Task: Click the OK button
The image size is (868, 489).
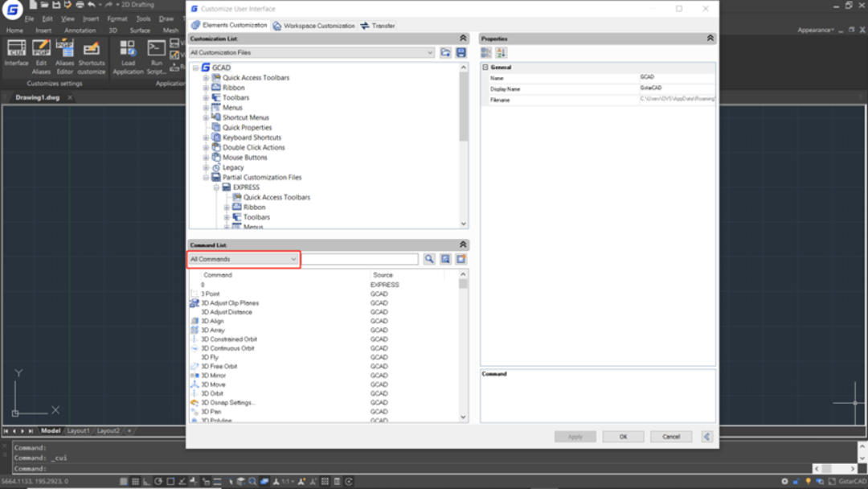Action: coord(624,437)
